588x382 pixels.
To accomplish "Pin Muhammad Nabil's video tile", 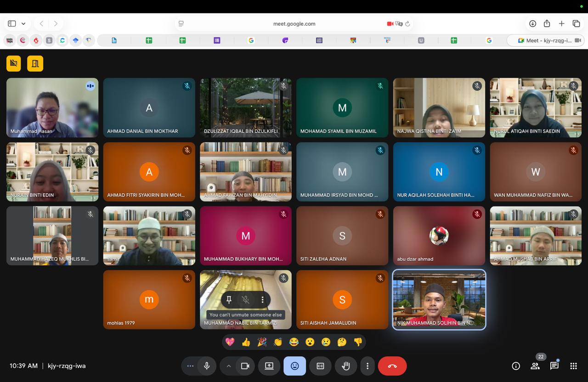I will pos(229,300).
